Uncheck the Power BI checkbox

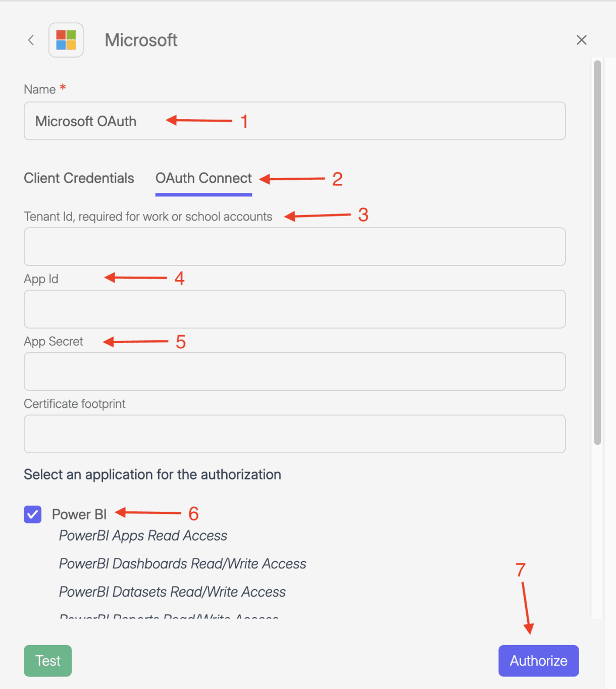click(x=33, y=514)
